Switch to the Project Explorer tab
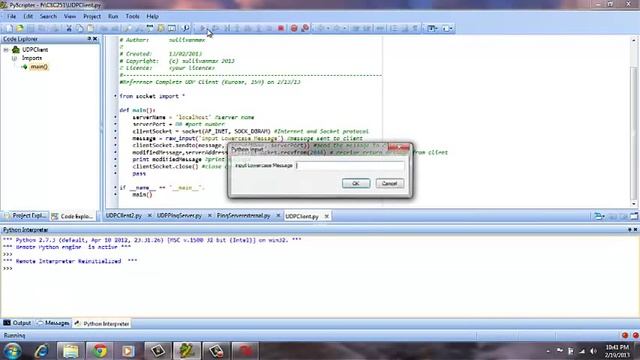This screenshot has width=640, height=360. click(25, 216)
